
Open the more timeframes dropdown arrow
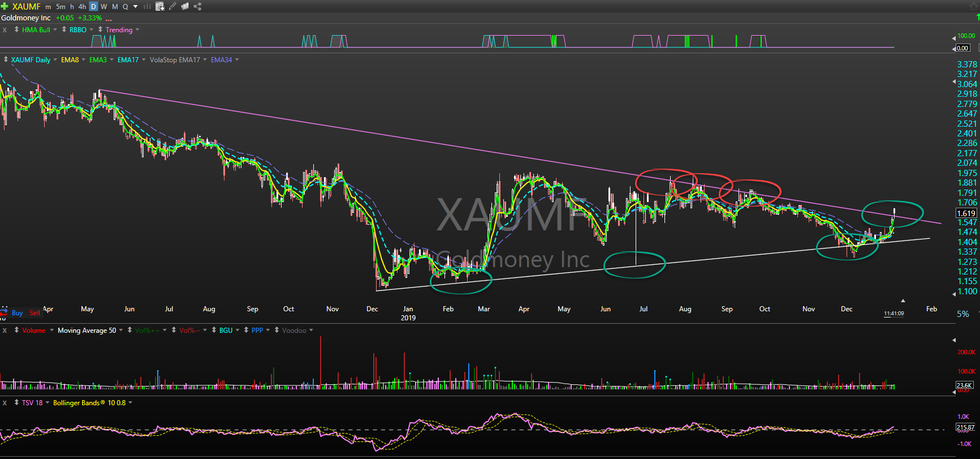(136, 7)
